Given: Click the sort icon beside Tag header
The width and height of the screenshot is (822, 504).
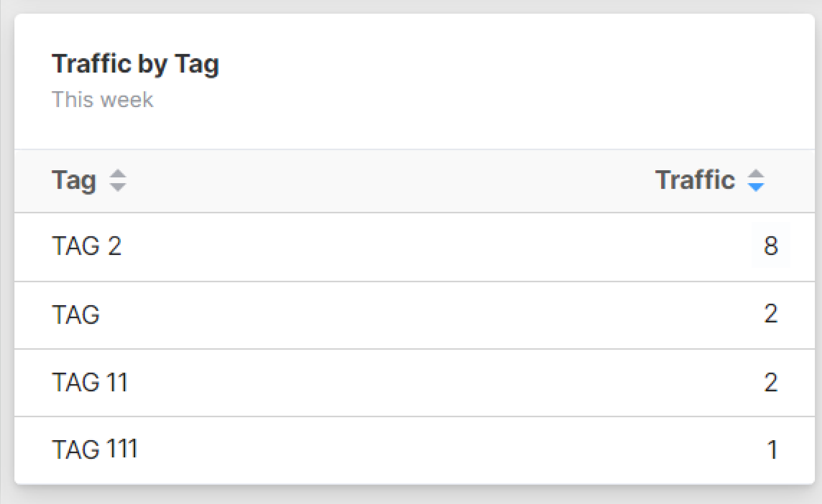Looking at the screenshot, I should [117, 181].
